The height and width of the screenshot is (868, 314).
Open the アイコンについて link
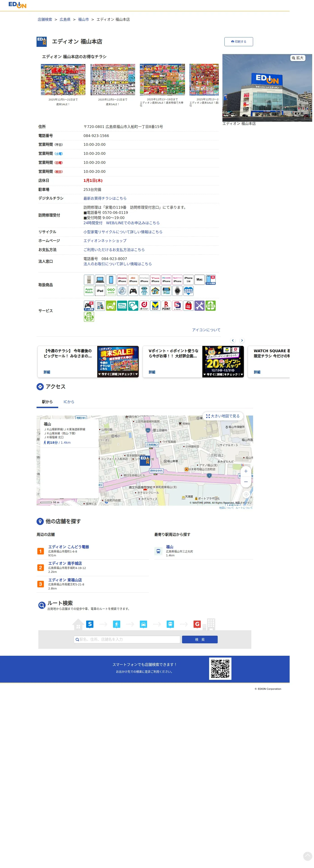(206, 330)
